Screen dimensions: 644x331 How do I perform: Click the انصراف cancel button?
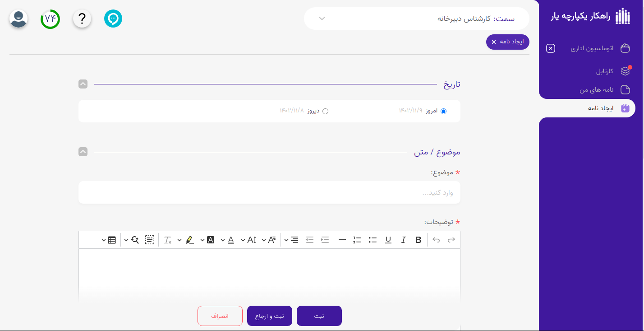220,316
